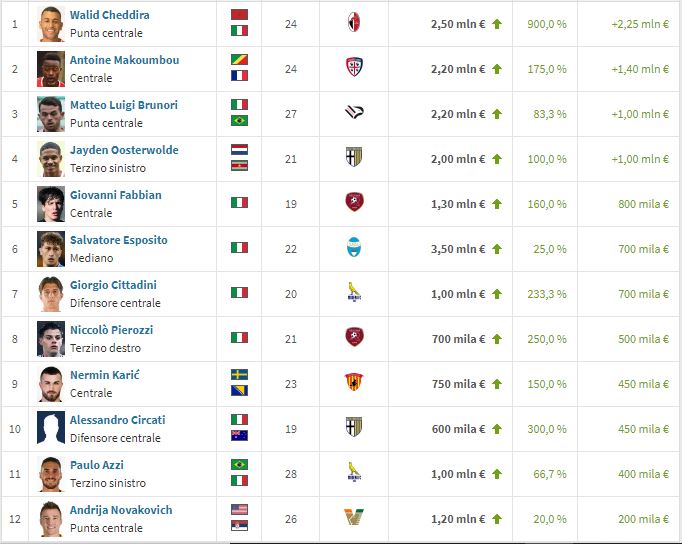Image resolution: width=682 pixels, height=544 pixels.
Task: Click Nermin Karić's player photo
Action: pyautogui.click(x=51, y=383)
